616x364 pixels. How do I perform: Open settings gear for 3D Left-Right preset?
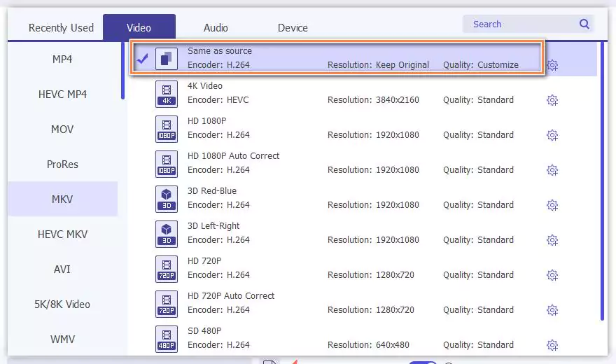pyautogui.click(x=552, y=240)
